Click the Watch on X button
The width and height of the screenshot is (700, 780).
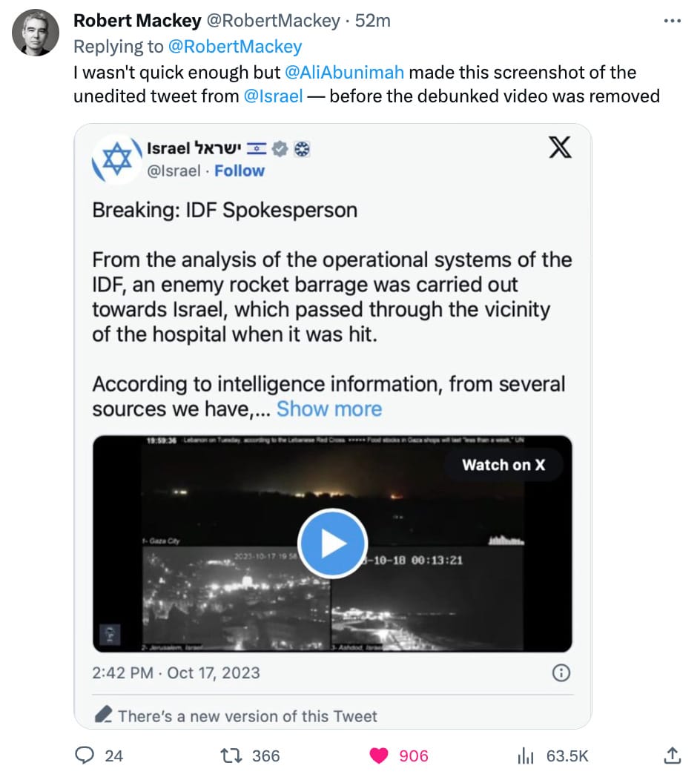503,465
